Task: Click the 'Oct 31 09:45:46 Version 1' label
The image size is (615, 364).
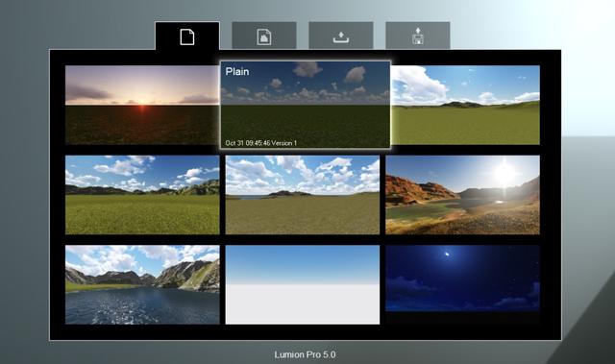Action: 260,143
